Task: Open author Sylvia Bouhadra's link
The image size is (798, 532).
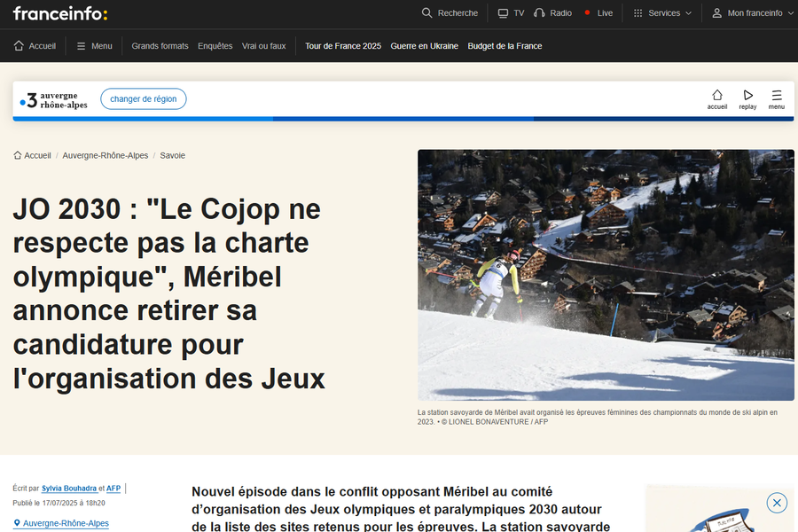Action: (69, 489)
